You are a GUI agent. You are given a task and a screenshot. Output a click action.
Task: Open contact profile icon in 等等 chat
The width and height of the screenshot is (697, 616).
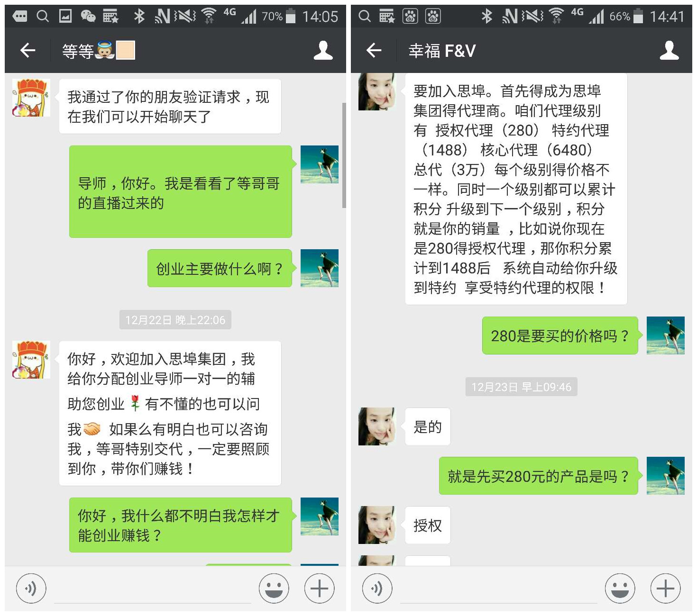(x=323, y=50)
